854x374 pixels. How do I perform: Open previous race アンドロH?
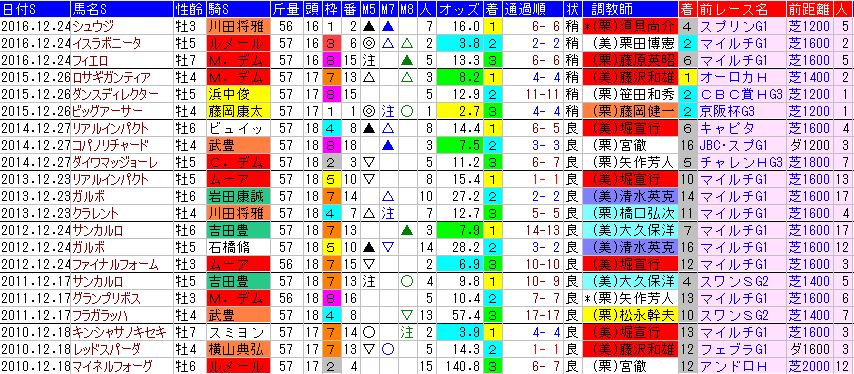click(741, 365)
